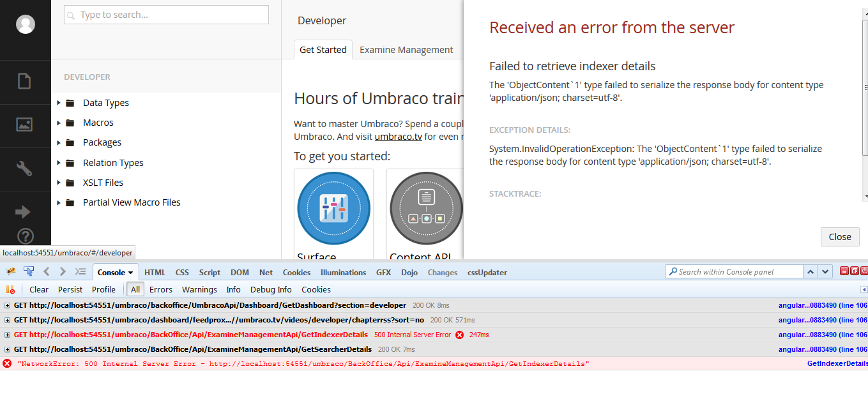Screen dimensions: 868x401
Task: Expand the GetDashboard request log entry
Action: pos(8,305)
